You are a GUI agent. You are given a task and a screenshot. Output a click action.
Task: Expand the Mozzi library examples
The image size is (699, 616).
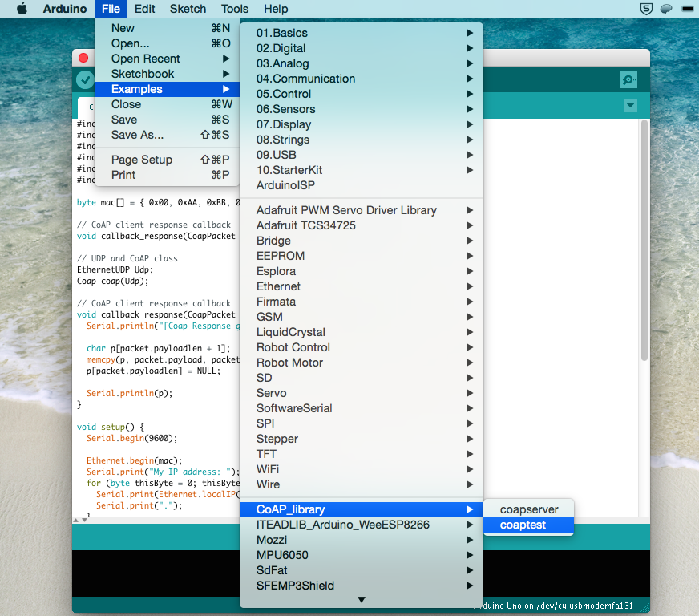362,540
